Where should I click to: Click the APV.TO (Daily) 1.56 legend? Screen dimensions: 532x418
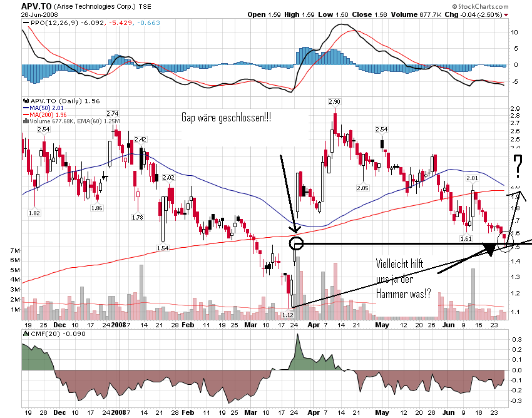coord(65,101)
